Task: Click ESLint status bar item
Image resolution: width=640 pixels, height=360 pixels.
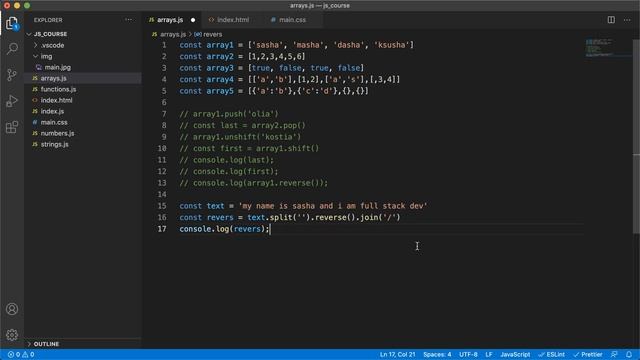Action: [x=551, y=354]
